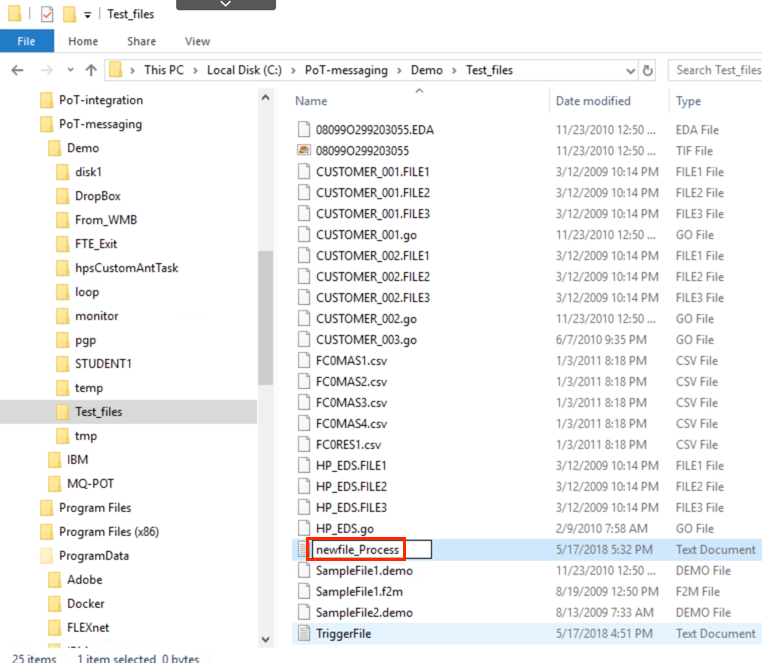The height and width of the screenshot is (663, 762).
Task: Select the CUSTOMER_001.go file icon
Action: tap(304, 235)
